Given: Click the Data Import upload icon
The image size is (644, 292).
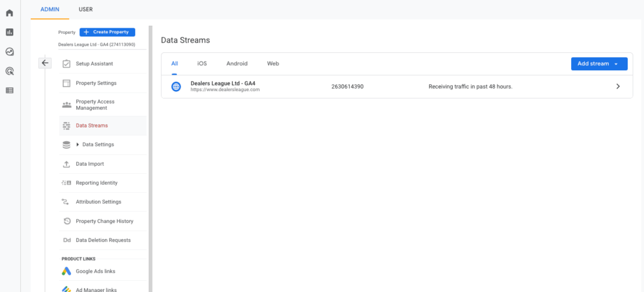Looking at the screenshot, I should (67, 164).
